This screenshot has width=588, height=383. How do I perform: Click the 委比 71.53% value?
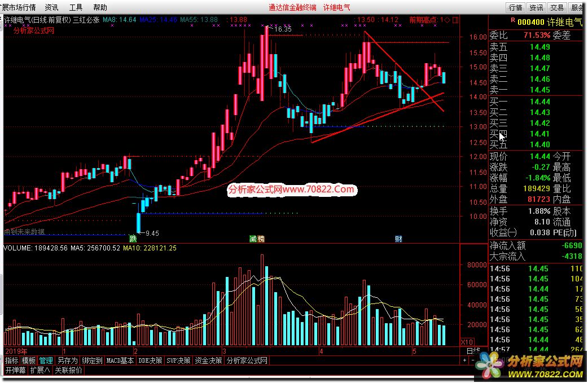click(x=537, y=35)
